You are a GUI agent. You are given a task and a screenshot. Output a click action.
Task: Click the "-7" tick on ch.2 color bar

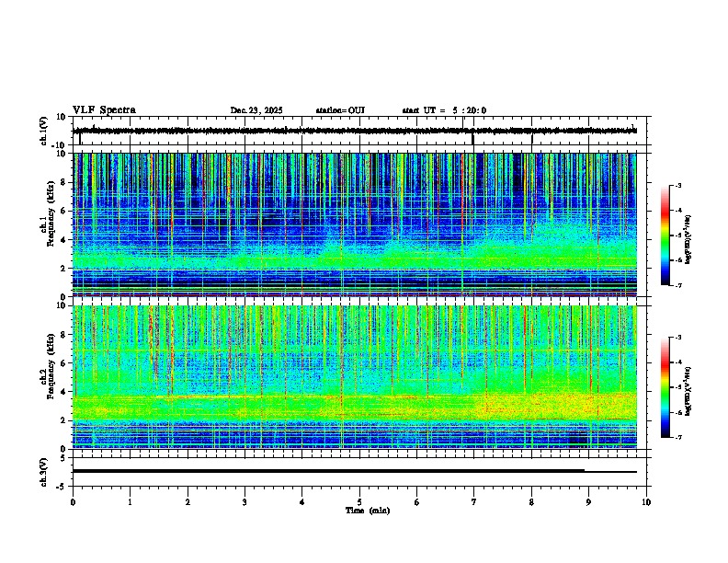click(678, 437)
